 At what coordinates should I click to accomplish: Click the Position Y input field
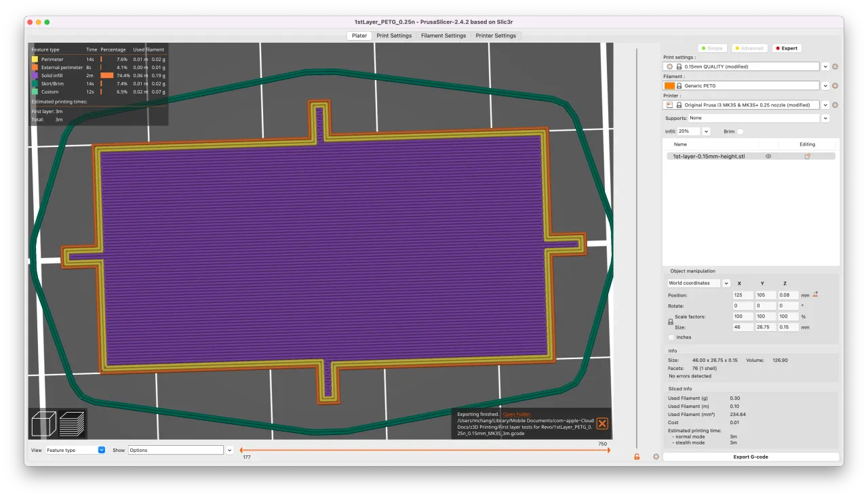click(x=765, y=295)
